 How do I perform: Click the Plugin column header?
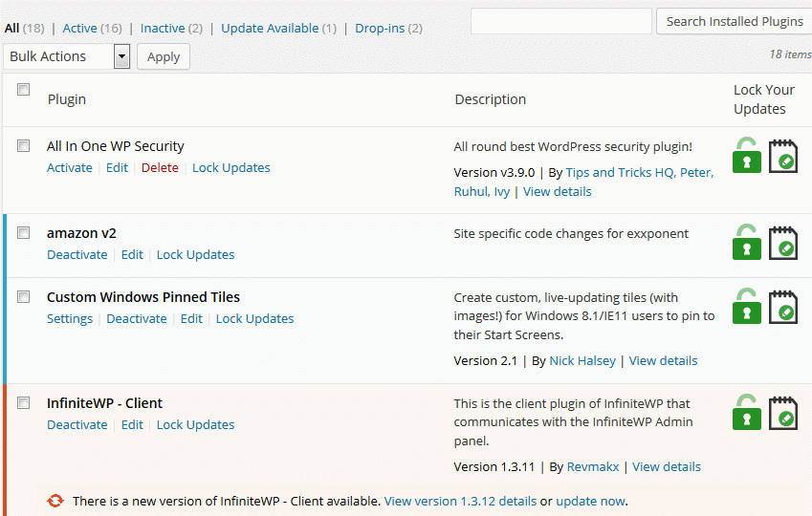(x=67, y=99)
